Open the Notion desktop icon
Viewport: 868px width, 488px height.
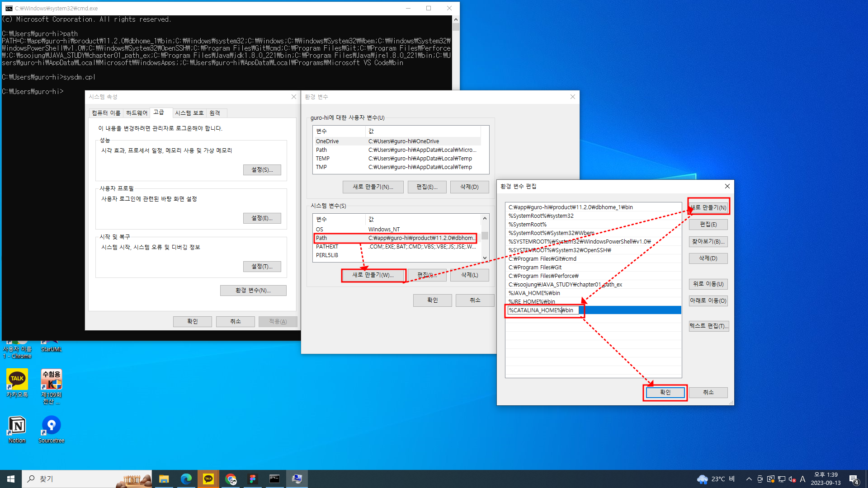[17, 426]
